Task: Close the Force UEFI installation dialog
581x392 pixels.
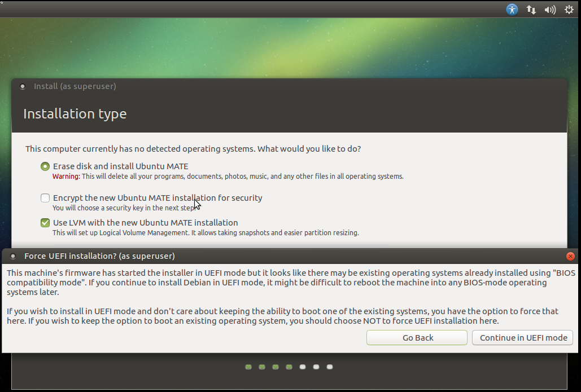Action: coord(570,256)
